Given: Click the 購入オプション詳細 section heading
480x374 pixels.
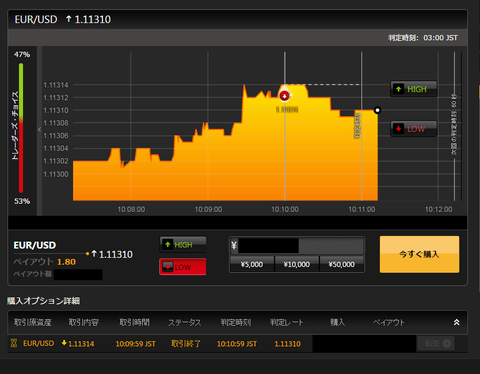Looking at the screenshot, I should click(x=43, y=301).
